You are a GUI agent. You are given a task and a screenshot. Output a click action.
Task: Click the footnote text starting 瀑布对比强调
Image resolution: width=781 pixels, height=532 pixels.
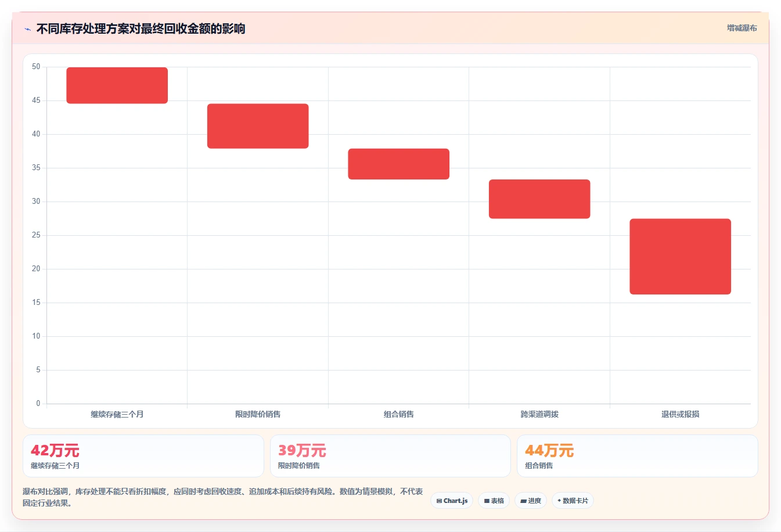(223, 497)
